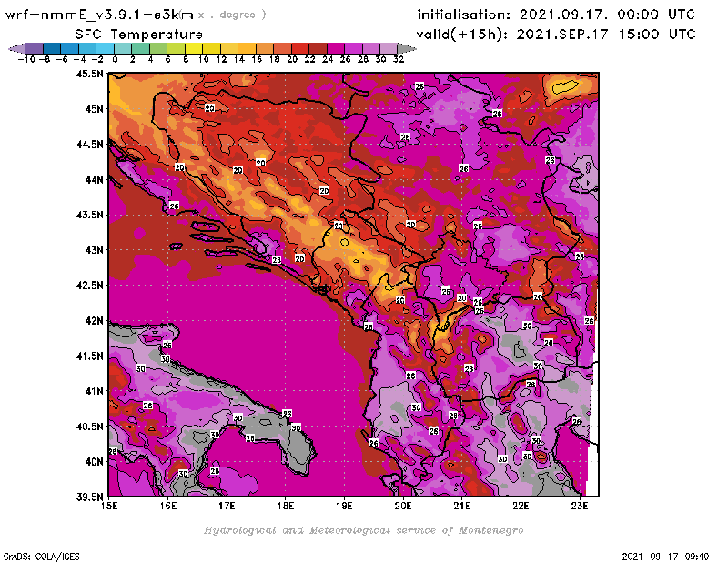Click the legend swatch between 24 and 26
Viewport: 728px width, 562px height.
(335, 48)
